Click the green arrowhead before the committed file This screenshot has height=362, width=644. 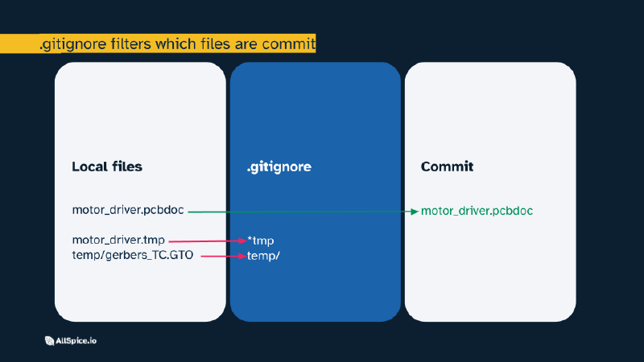414,212
